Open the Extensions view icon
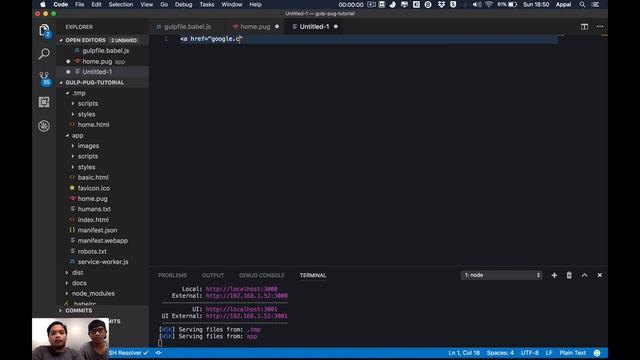640x360 pixels. point(44,102)
